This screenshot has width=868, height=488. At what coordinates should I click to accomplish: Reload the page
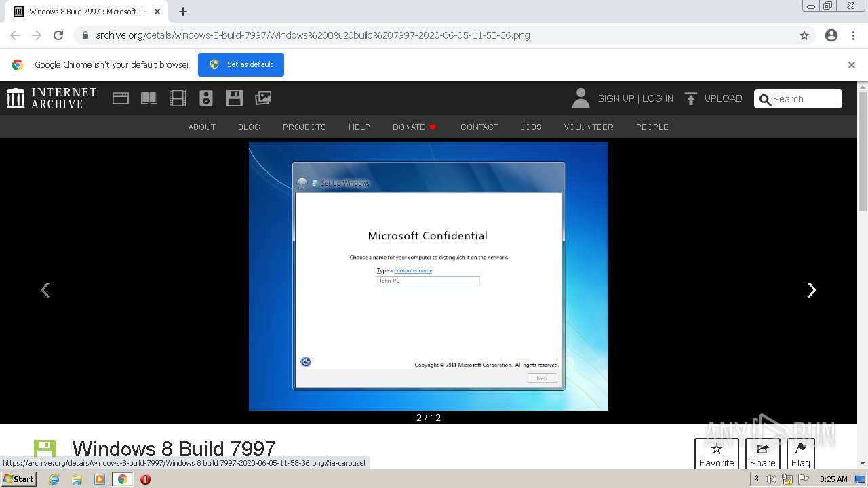pos(58,35)
